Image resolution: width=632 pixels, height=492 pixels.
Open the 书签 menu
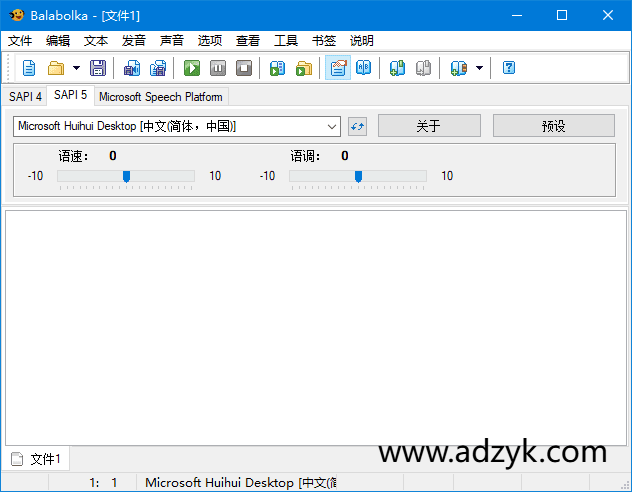pyautogui.click(x=324, y=41)
